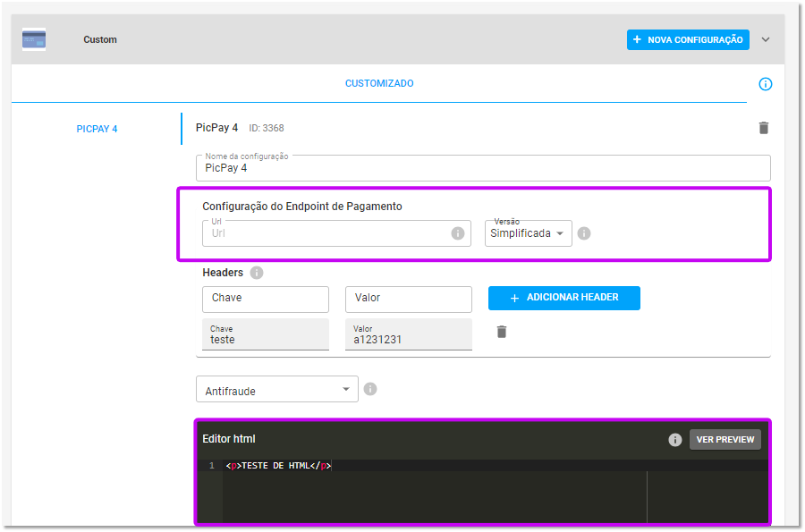Open the info icon beside CUSTOMIZADO tab

click(765, 84)
